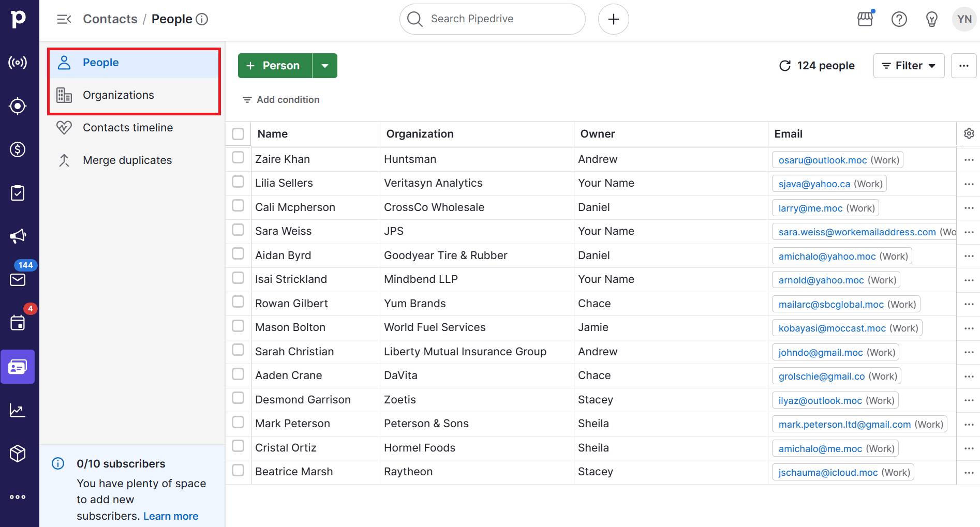Open organization World Fuel Services
The image size is (980, 527).
[x=435, y=327]
